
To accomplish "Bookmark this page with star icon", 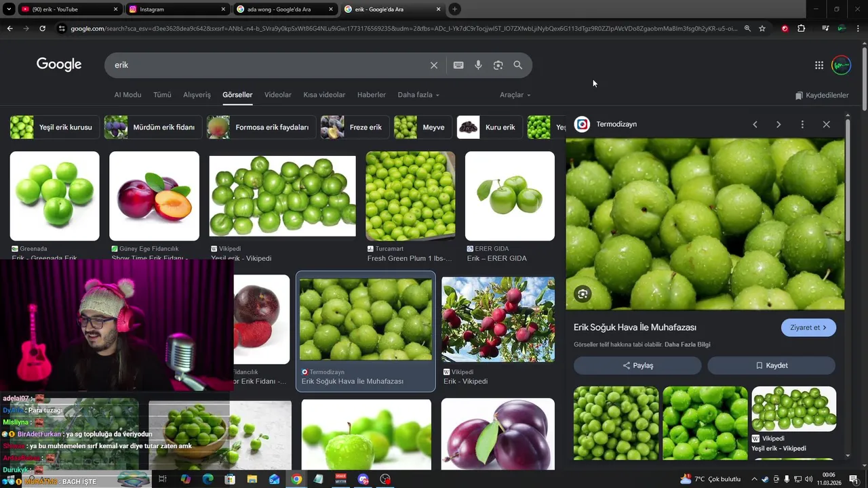I will click(762, 28).
